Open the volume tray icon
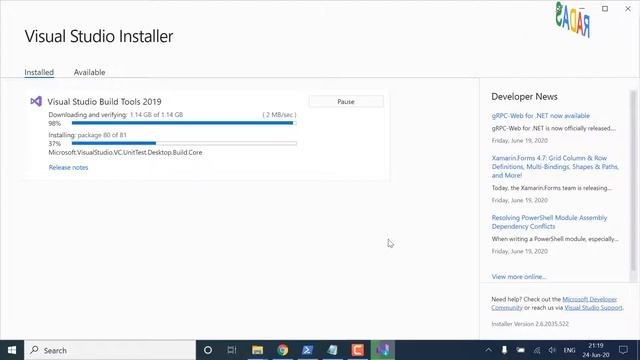The height and width of the screenshot is (360, 640). click(552, 350)
